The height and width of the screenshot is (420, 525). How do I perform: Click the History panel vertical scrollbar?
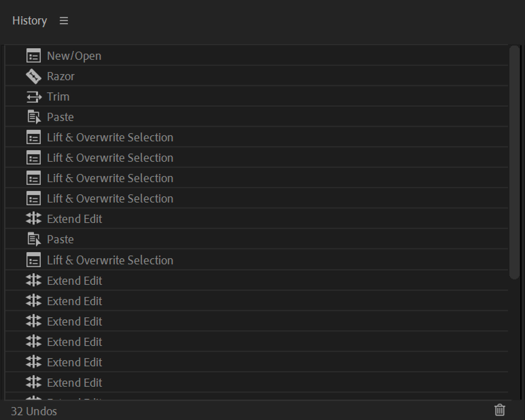point(514,162)
